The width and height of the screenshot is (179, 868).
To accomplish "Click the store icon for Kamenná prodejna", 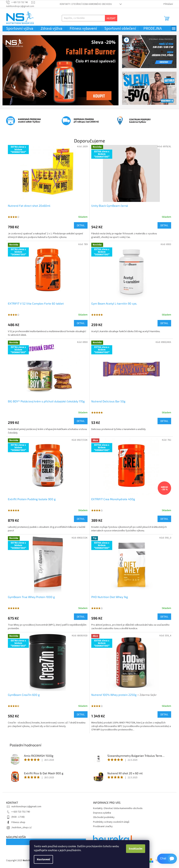I will (10, 120).
